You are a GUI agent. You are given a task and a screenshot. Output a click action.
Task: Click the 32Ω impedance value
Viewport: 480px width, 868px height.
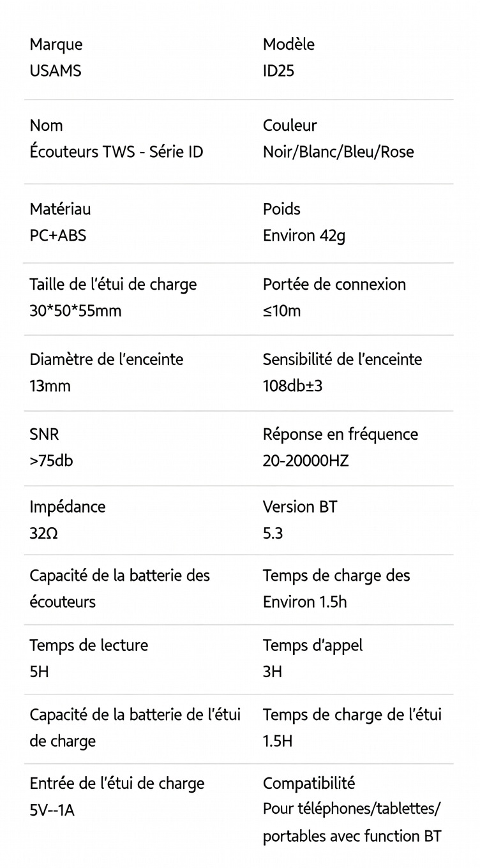43,534
